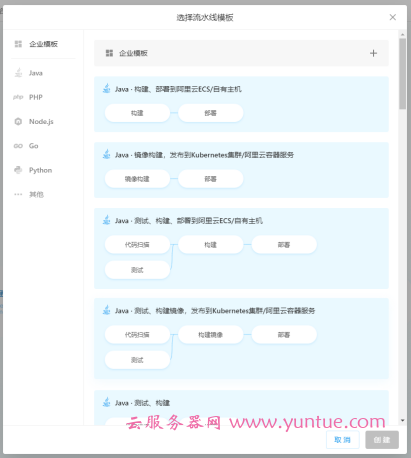Click the grid icon beside sidebar 企业模板
The height and width of the screenshot is (458, 411).
point(18,44)
